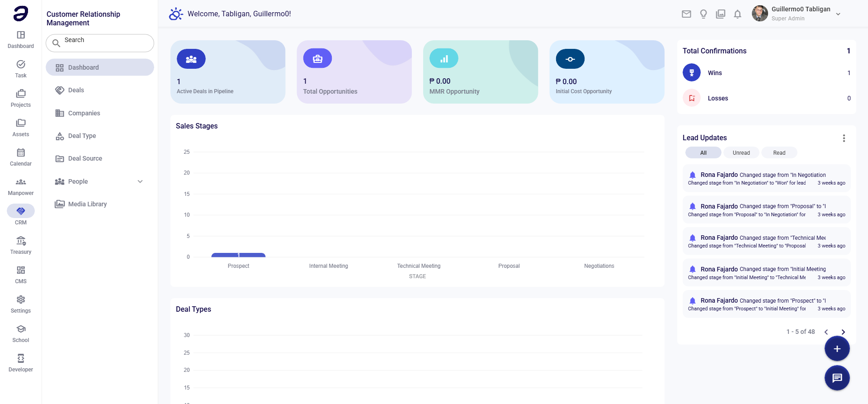Open People in CRM sidebar

100,181
